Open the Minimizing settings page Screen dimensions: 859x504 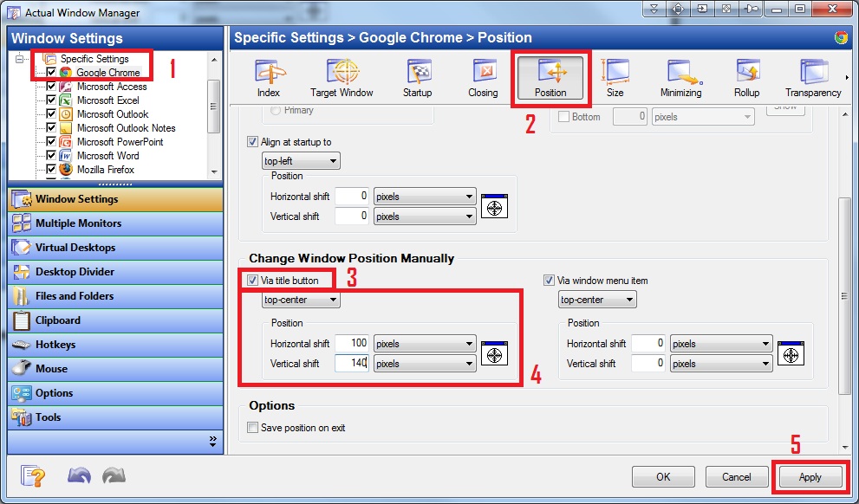point(681,78)
